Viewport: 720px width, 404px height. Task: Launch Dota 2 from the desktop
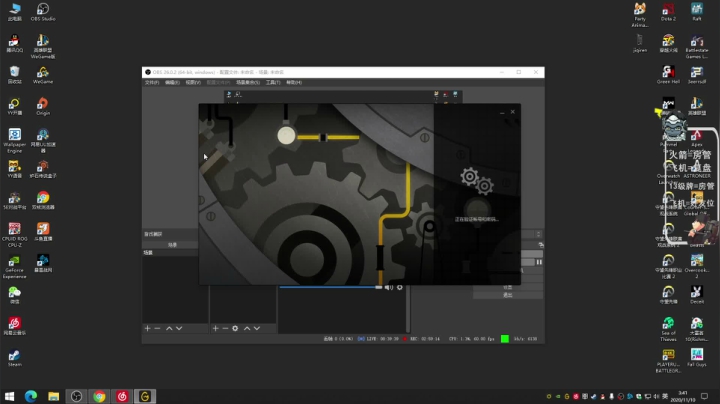pyautogui.click(x=668, y=12)
